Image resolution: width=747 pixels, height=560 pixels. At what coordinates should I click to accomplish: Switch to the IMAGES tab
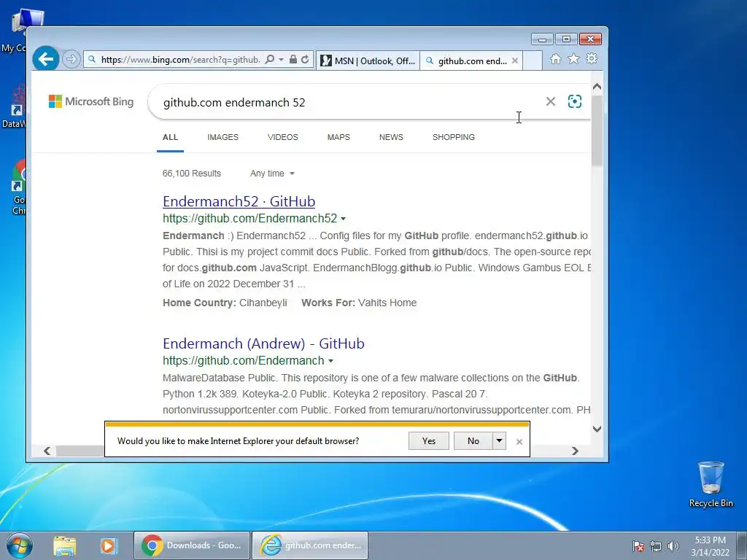(223, 137)
